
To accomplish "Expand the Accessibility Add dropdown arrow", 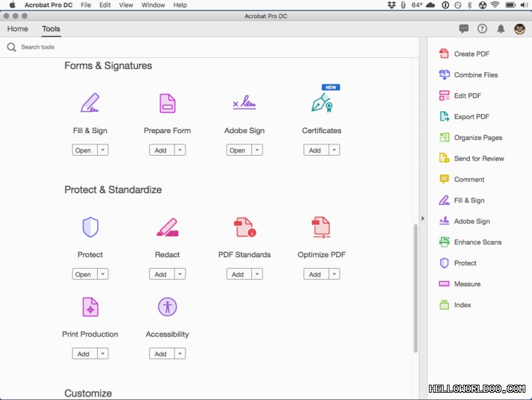I will pyautogui.click(x=180, y=353).
